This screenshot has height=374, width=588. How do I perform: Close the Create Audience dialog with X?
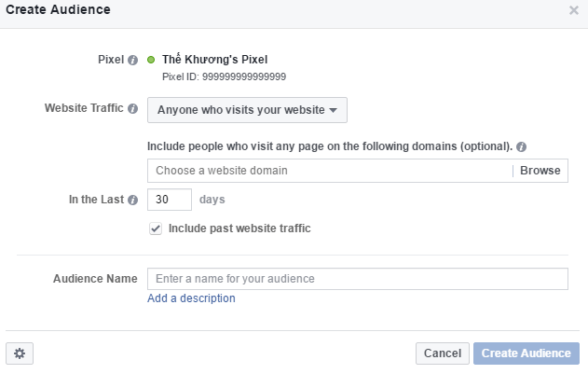pos(573,10)
